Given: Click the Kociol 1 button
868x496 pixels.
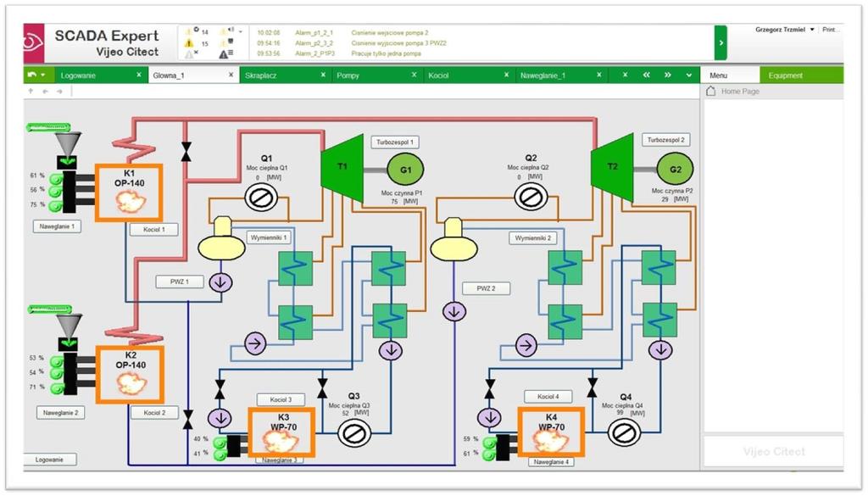Looking at the screenshot, I should click(154, 229).
